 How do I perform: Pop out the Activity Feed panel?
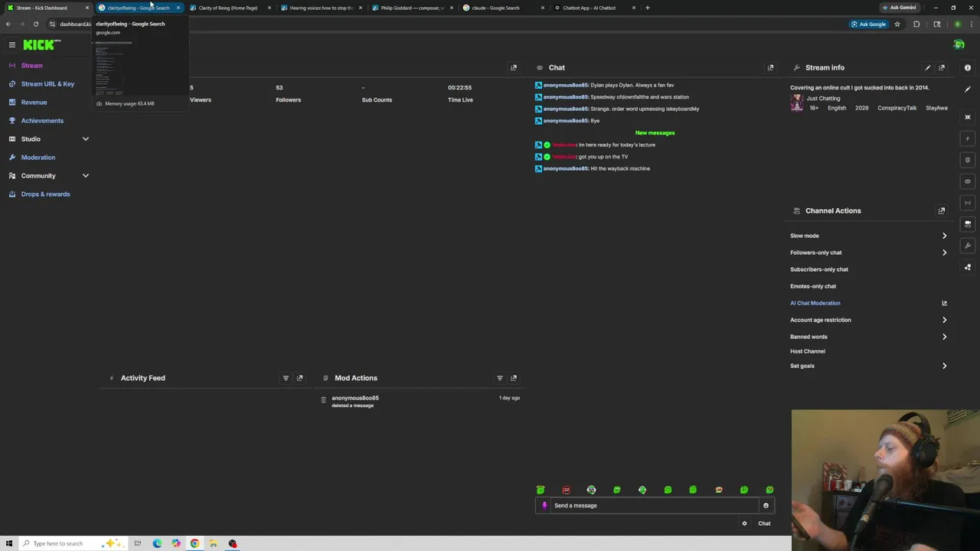point(299,378)
